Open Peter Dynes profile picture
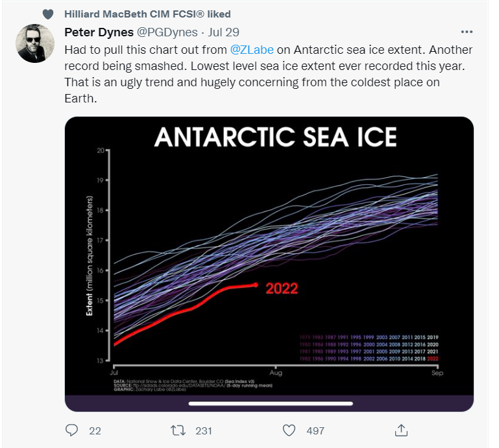Screen dimensions: 499x448 pyautogui.click(x=35, y=43)
